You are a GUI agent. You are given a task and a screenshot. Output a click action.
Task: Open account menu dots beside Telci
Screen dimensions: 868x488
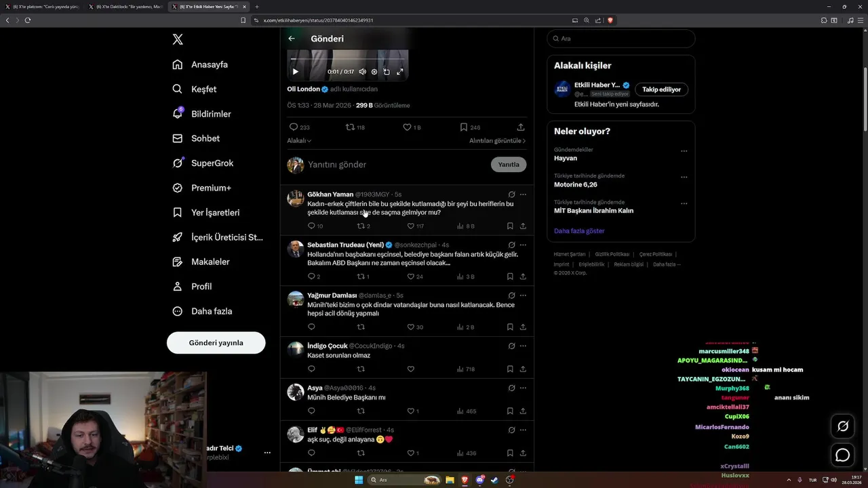coord(267,453)
